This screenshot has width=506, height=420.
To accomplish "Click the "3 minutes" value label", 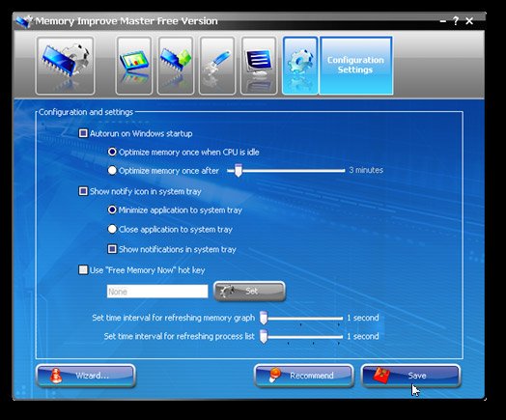I will click(x=366, y=170).
